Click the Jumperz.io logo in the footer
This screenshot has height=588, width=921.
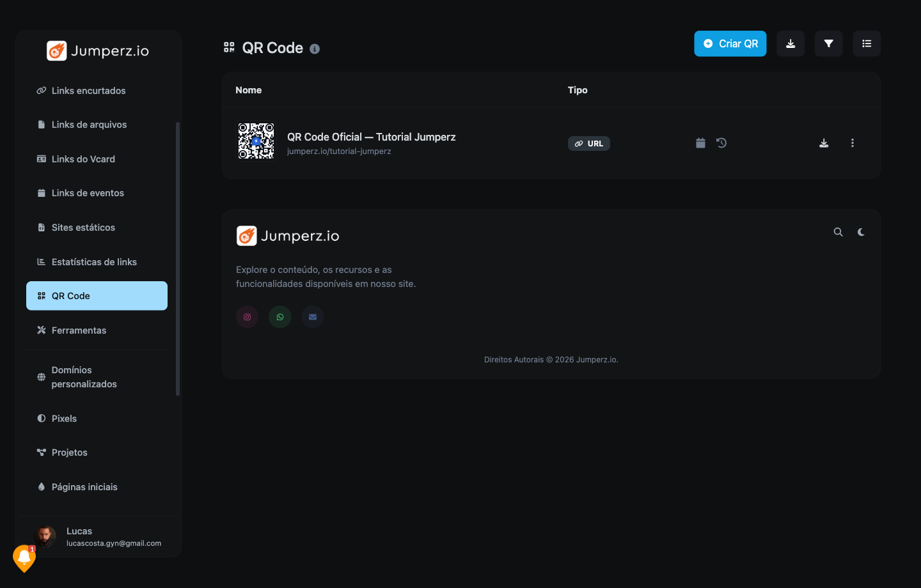[288, 236]
